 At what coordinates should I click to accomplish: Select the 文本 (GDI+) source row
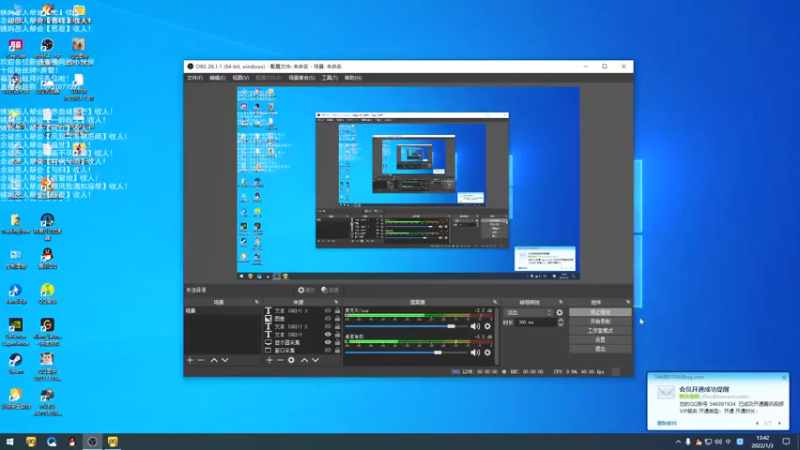(x=302, y=335)
